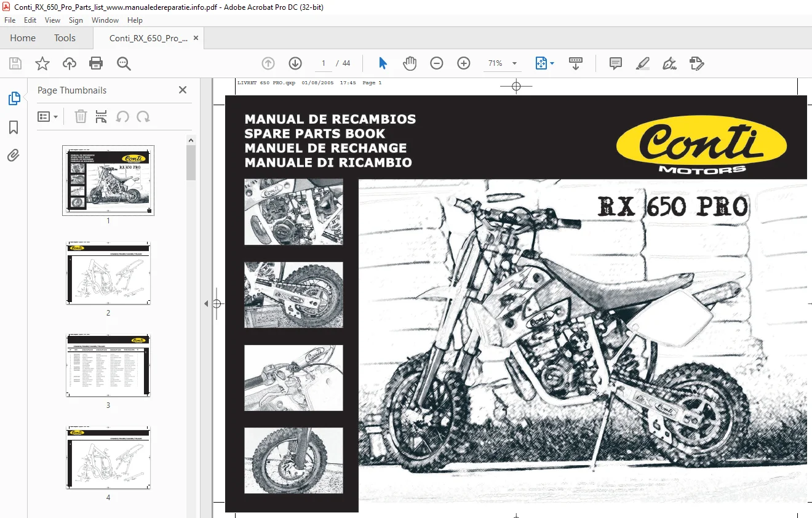Click the handlebar lever photo on the cover
This screenshot has width=812, height=518.
[x=294, y=378]
